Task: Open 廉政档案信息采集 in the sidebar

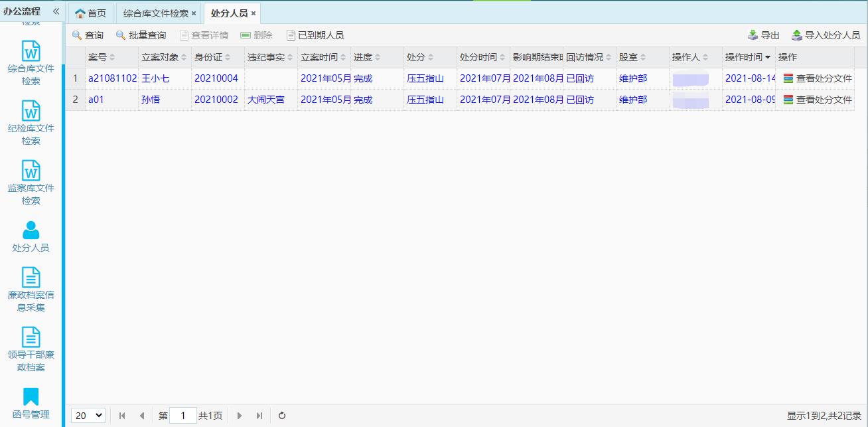Action: point(31,290)
